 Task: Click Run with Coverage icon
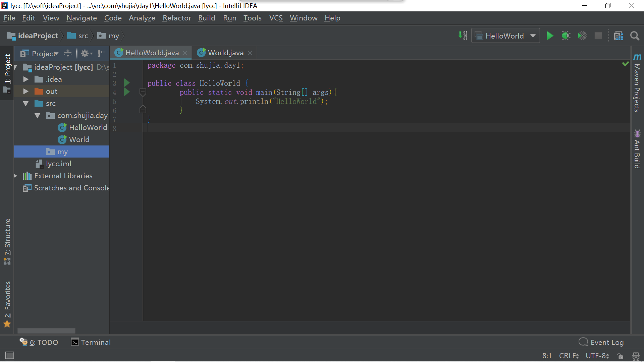tap(582, 36)
